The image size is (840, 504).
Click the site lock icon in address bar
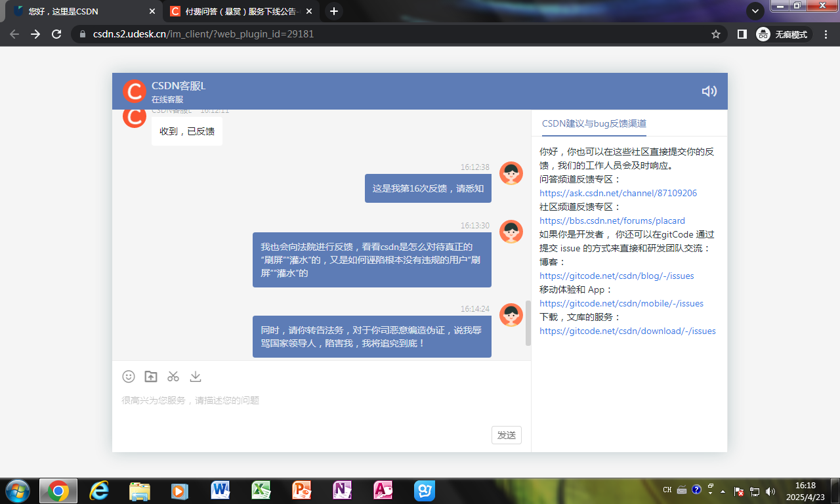pos(83,34)
